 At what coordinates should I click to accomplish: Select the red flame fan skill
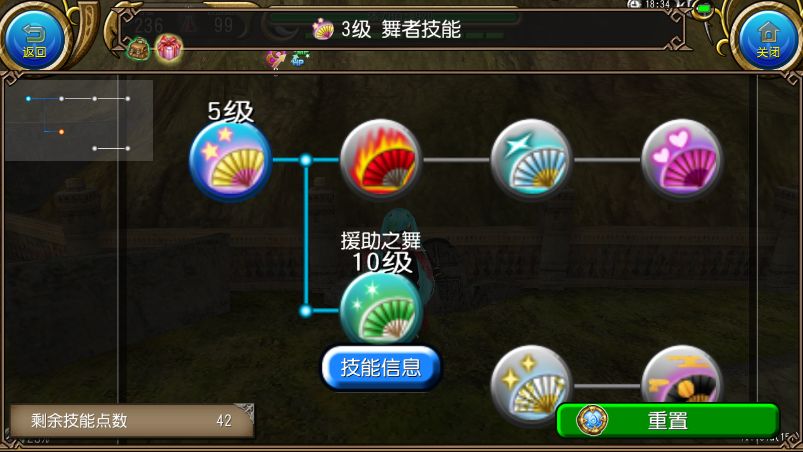tap(381, 159)
